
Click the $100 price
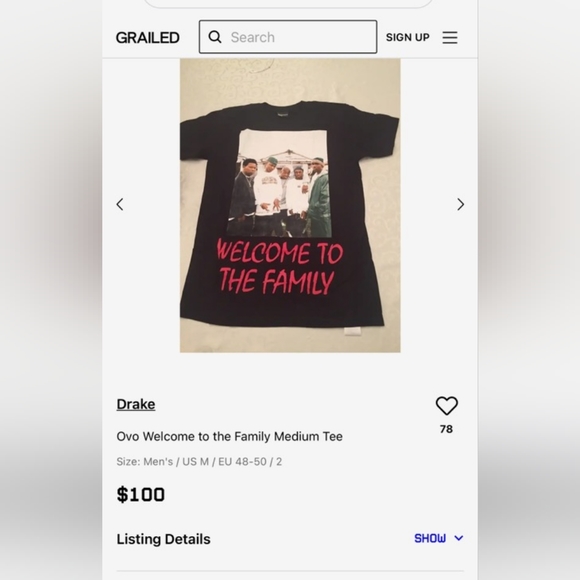click(141, 495)
